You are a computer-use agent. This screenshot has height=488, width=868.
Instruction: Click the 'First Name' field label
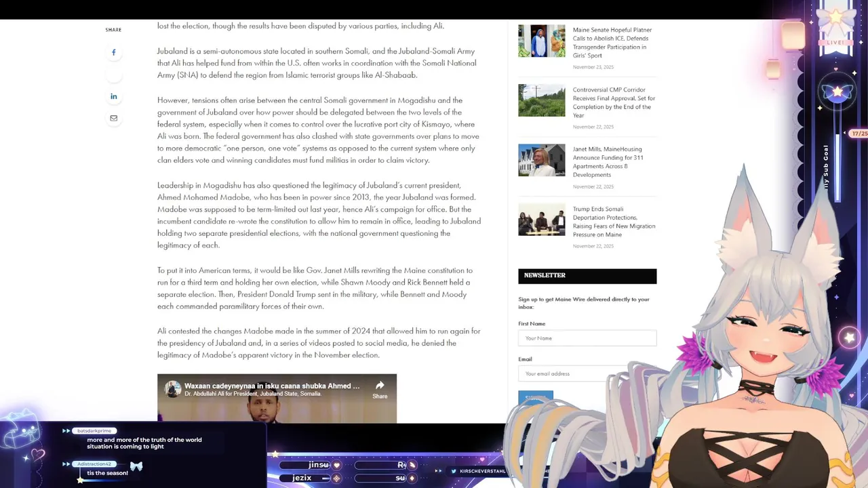(x=532, y=324)
